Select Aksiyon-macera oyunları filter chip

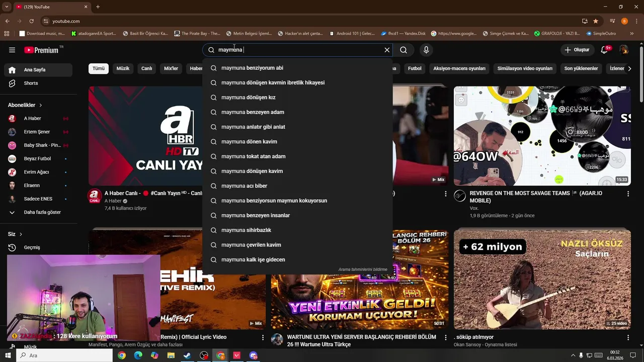459,68
